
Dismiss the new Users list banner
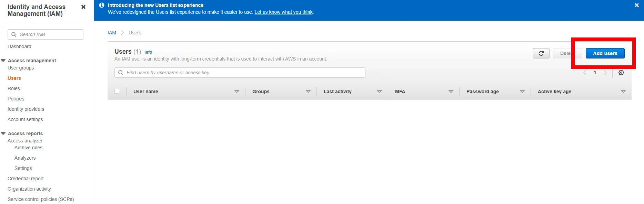(636, 5)
